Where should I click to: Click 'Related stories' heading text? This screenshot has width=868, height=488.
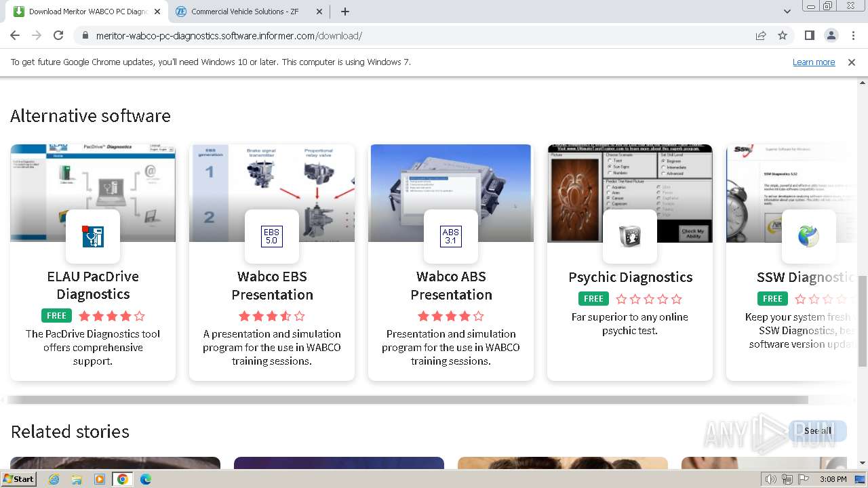[x=70, y=432]
